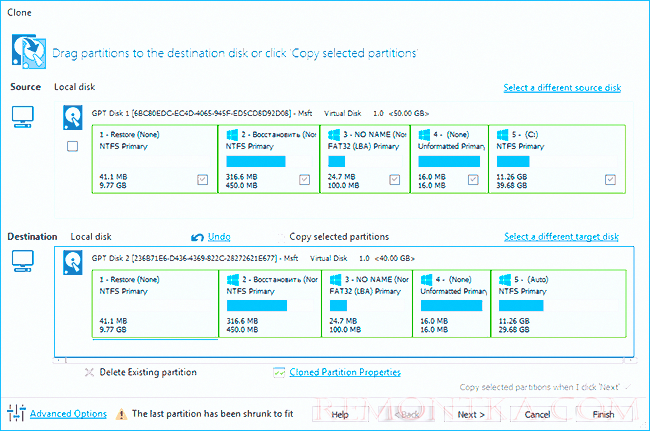Image resolution: width=650 pixels, height=431 pixels.
Task: Select destination partition 1 Restore card
Action: [x=155, y=304]
